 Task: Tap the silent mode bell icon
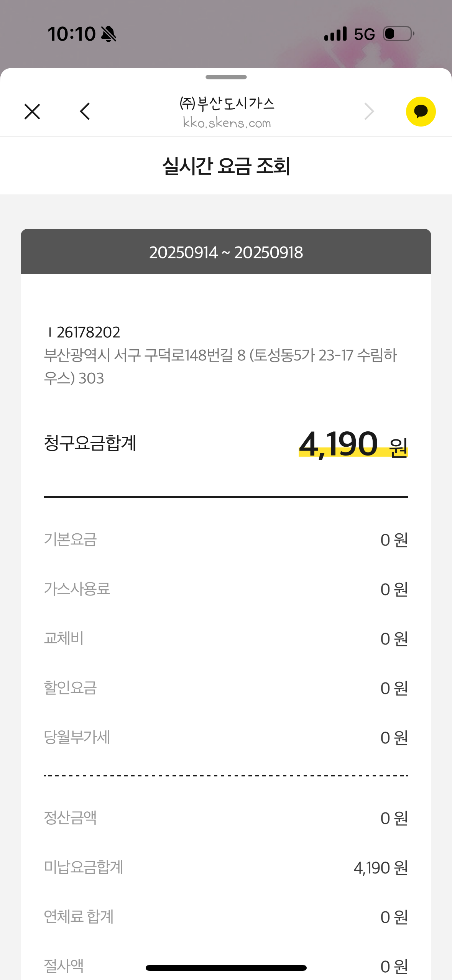point(108,34)
